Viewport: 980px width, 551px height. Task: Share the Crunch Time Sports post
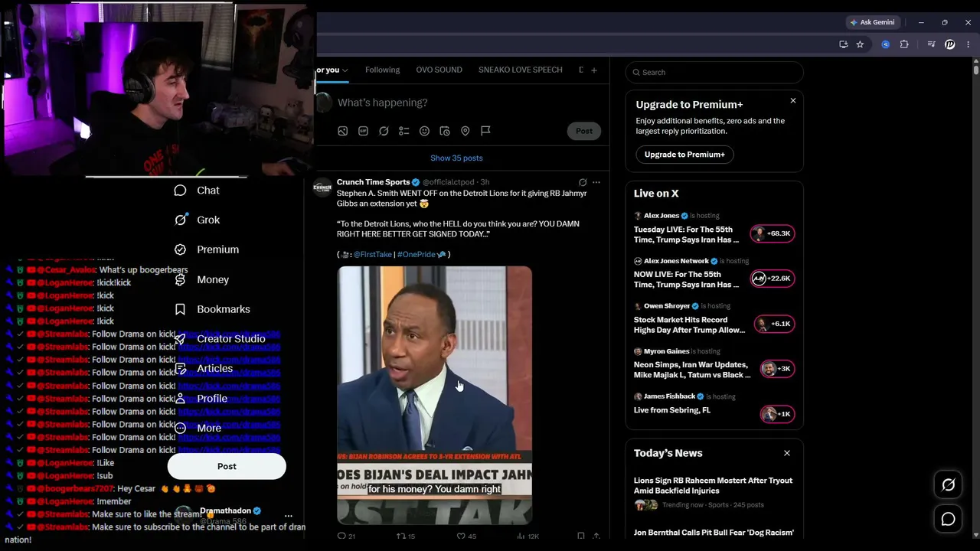(596, 536)
